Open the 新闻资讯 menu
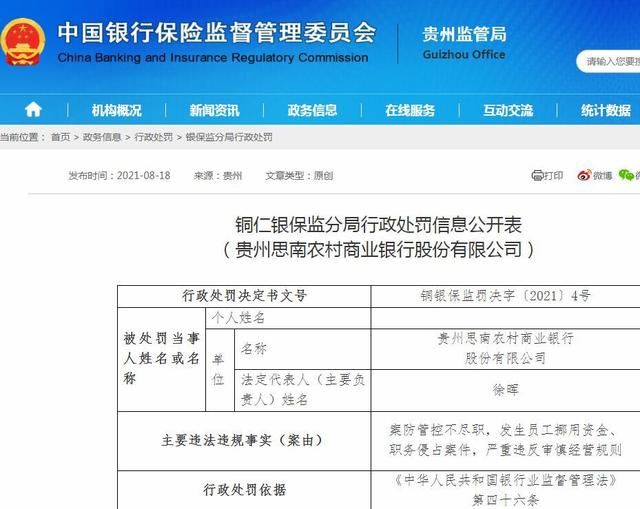640x509 pixels. (x=214, y=110)
